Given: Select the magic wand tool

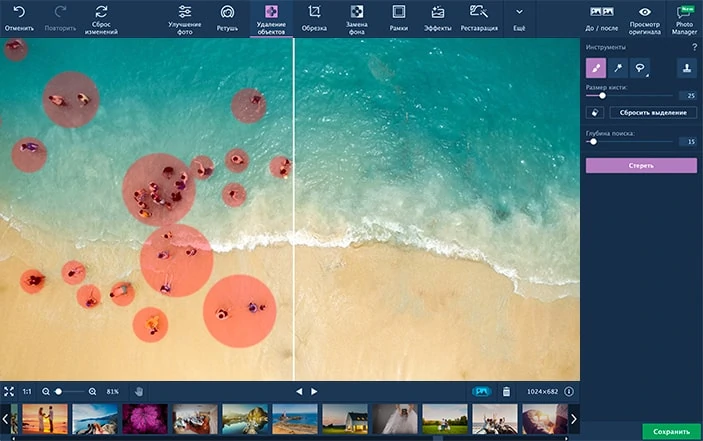Looking at the screenshot, I should tap(618, 68).
